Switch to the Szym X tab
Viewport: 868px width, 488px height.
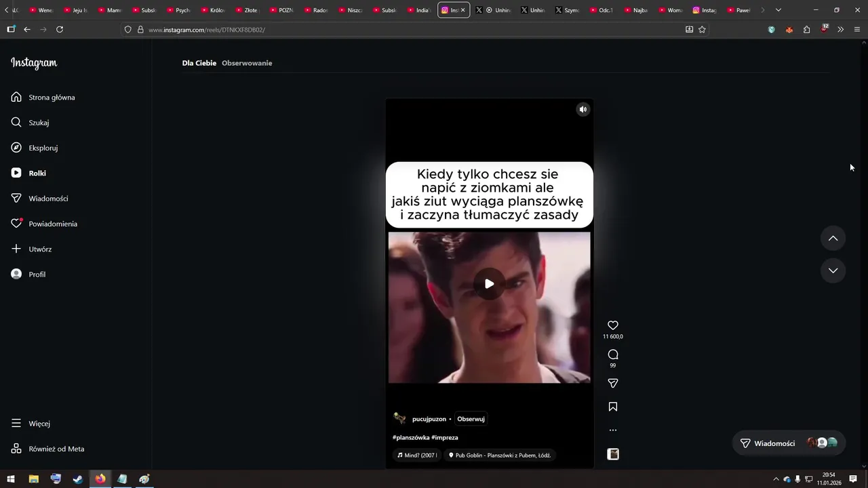(x=568, y=10)
